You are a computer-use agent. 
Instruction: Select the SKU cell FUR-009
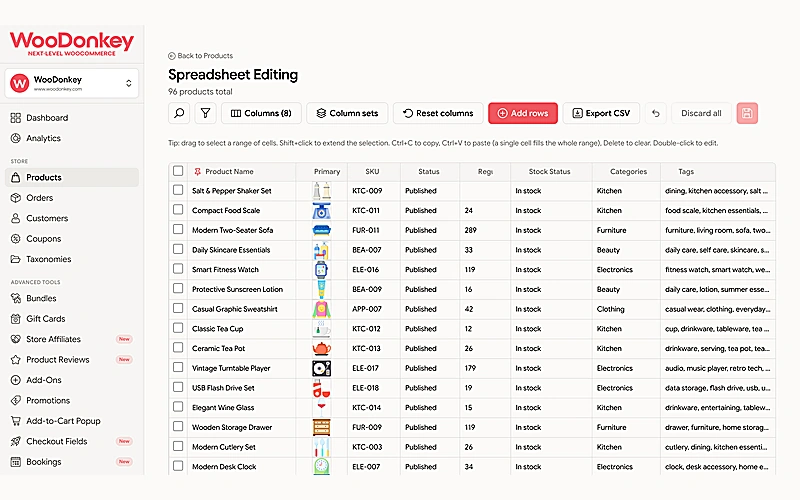pos(374,428)
